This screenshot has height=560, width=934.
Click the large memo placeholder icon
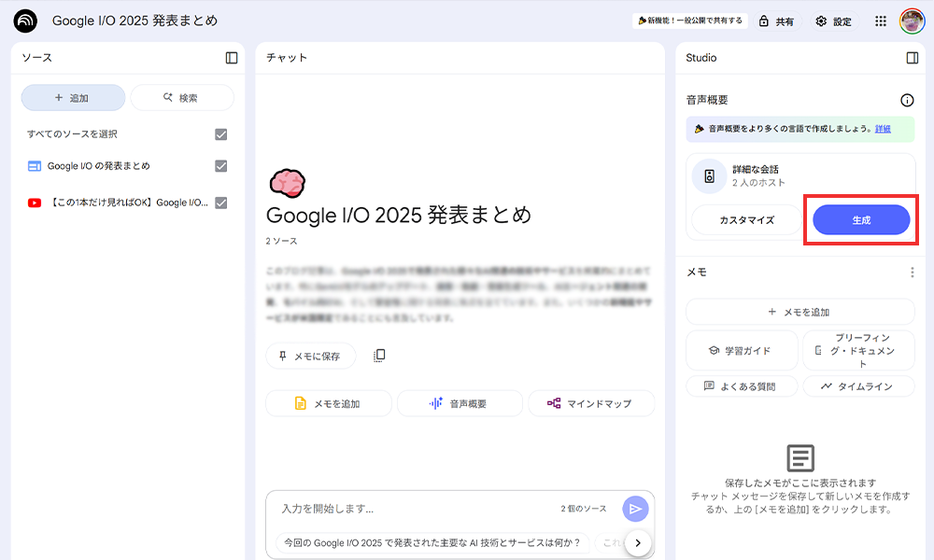click(800, 458)
